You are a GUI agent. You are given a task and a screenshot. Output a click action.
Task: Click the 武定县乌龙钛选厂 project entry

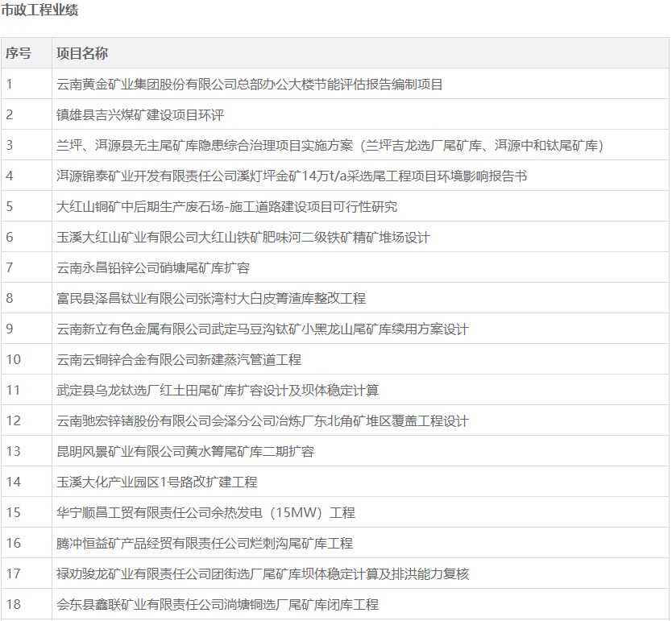[217, 390]
